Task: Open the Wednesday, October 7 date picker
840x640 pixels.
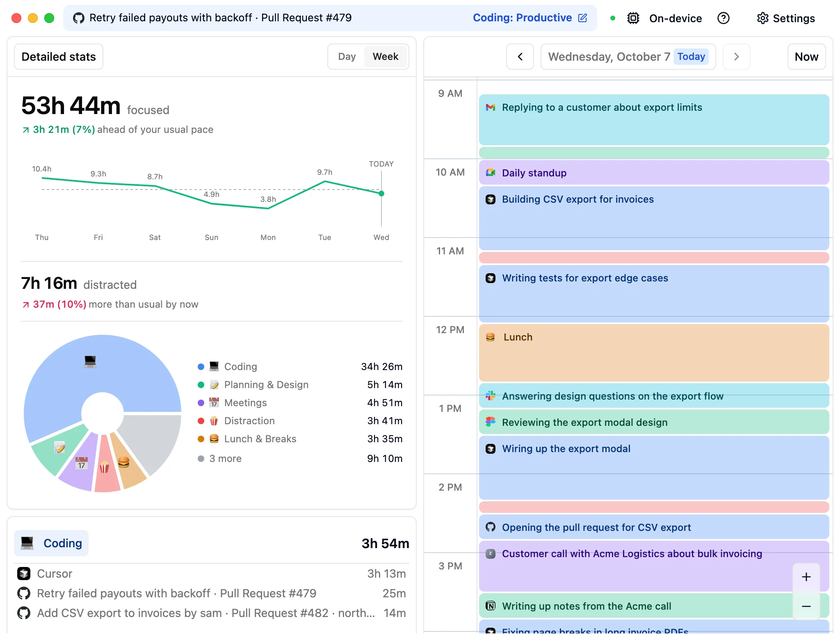Action: pyautogui.click(x=628, y=57)
